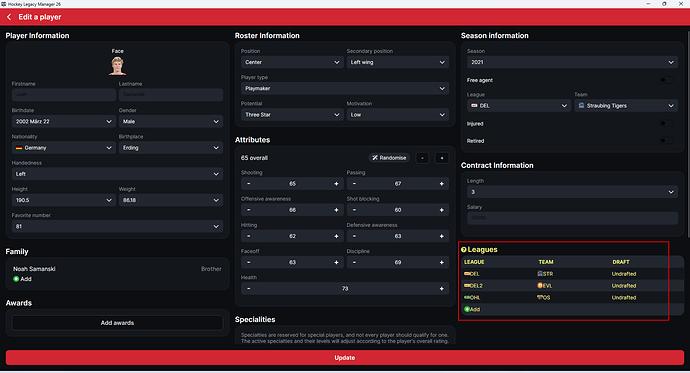Screen dimensions: 690x373
Task: Click the green Add league icon
Action: [467, 309]
